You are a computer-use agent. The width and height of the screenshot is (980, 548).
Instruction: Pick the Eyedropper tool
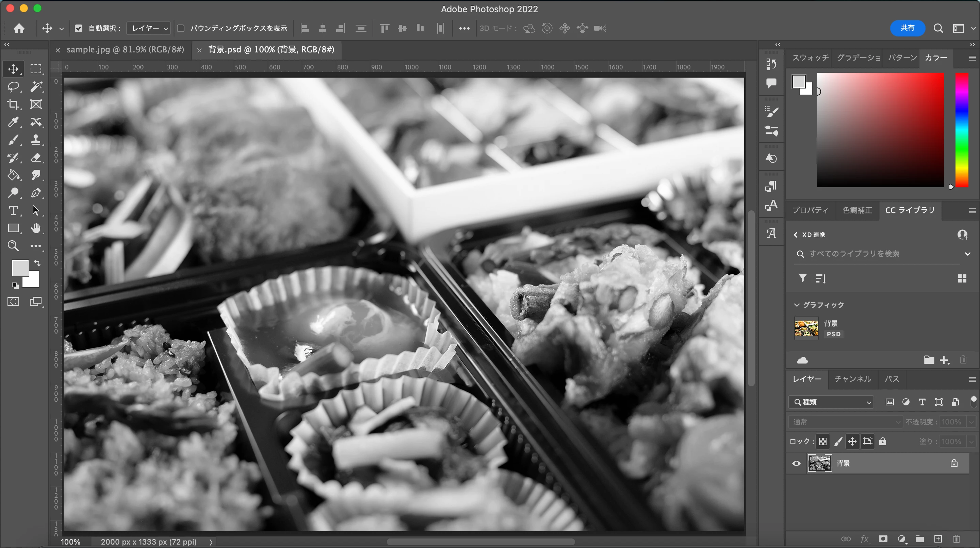point(13,122)
